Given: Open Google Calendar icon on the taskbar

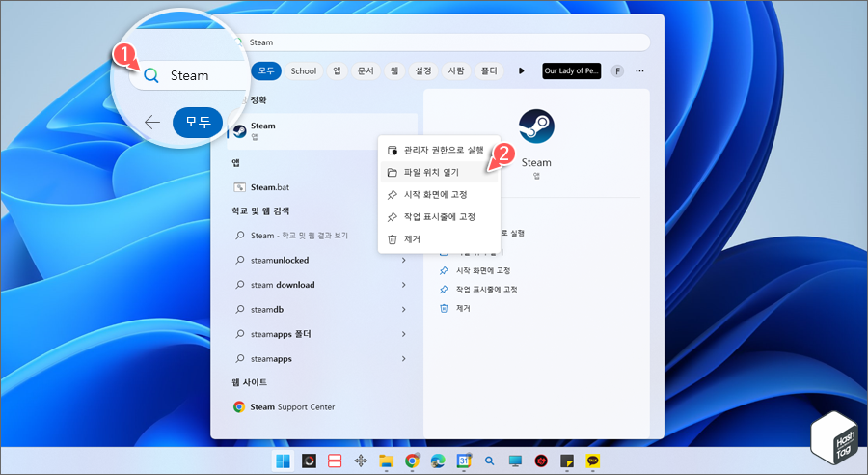Looking at the screenshot, I should 464,461.
